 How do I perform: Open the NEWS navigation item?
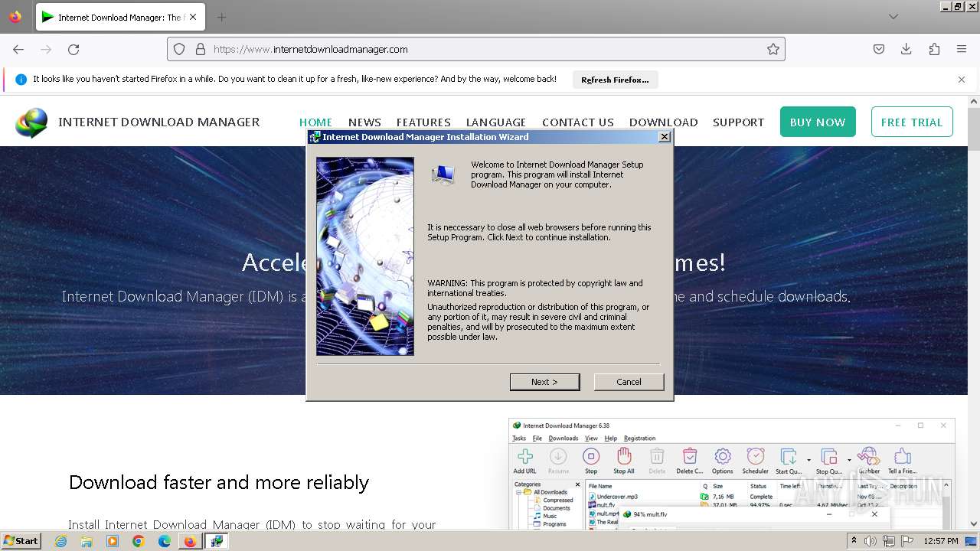[364, 122]
